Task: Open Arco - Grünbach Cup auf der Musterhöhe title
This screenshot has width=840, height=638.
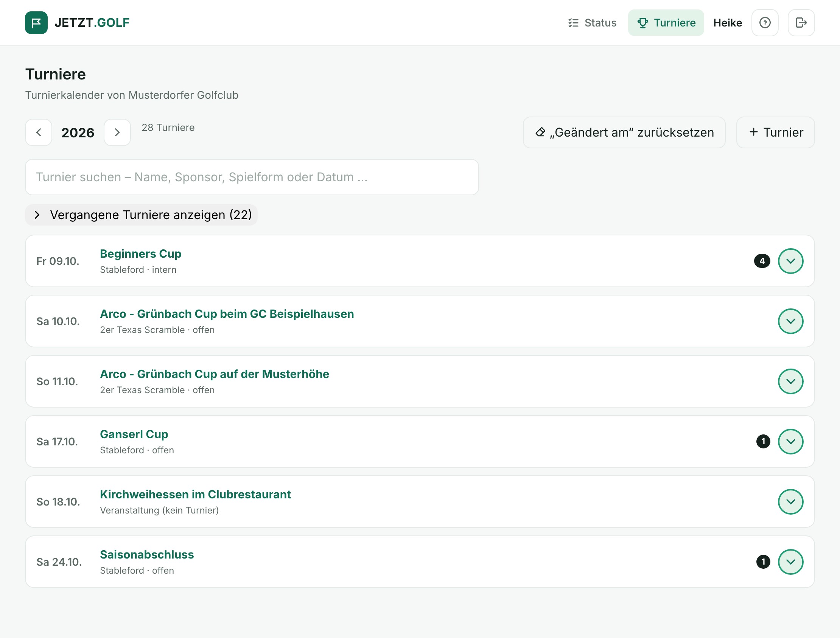Action: pyautogui.click(x=215, y=374)
